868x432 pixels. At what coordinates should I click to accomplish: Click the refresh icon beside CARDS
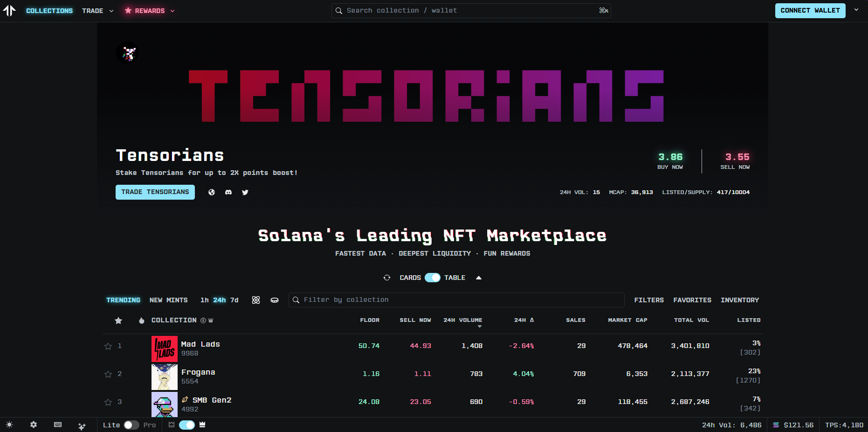pyautogui.click(x=387, y=278)
